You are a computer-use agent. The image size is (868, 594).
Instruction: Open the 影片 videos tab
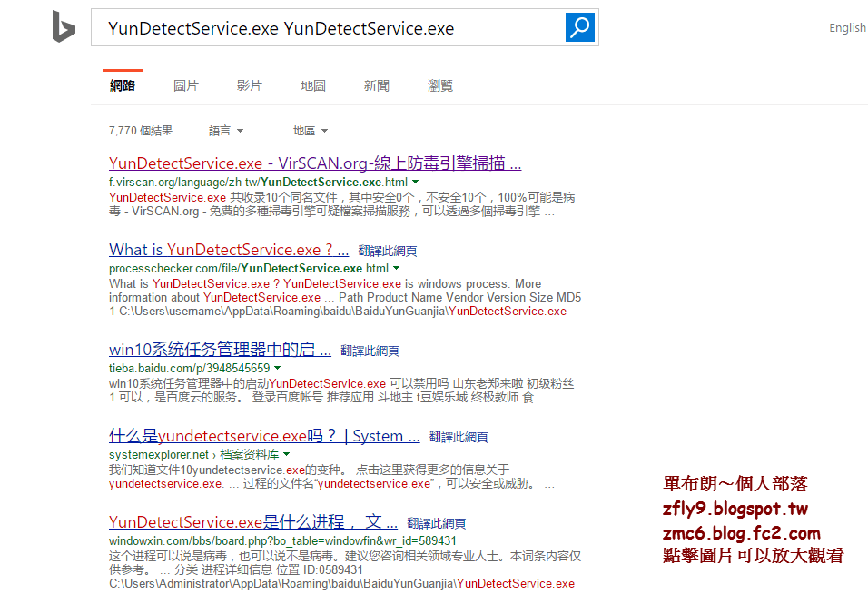(x=249, y=85)
